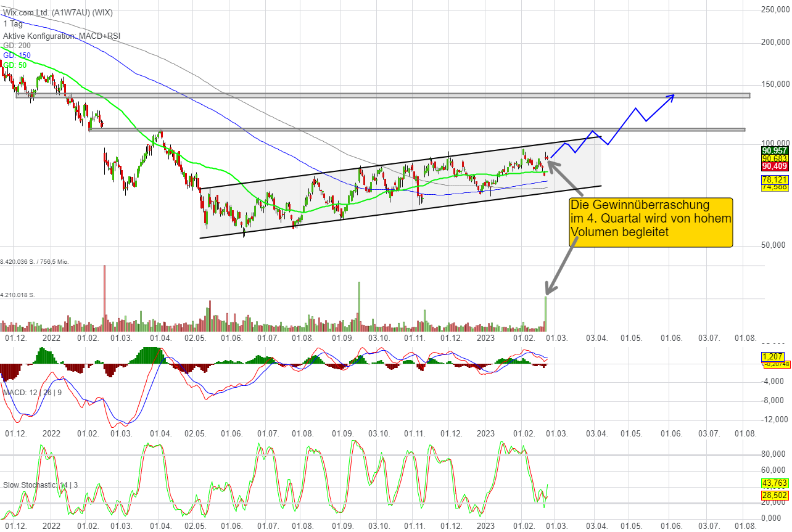792x532 pixels.
Task: Click the green '90,957' price tag
Action: pos(774,150)
